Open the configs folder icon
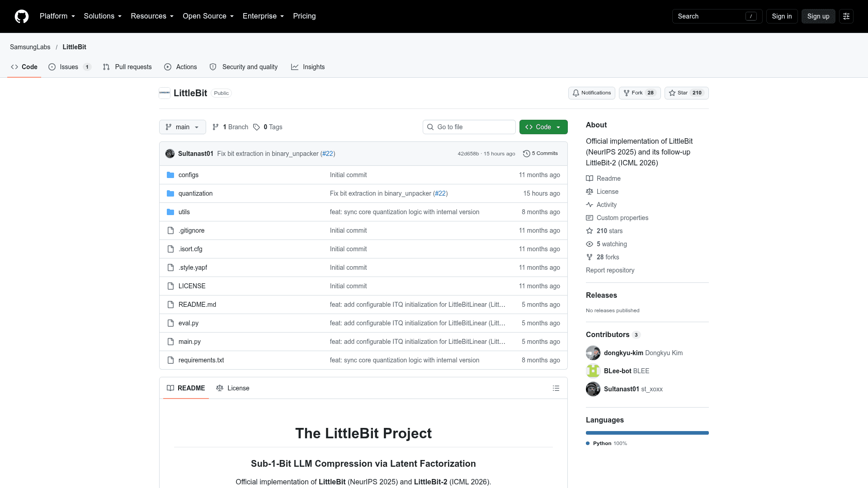 tap(170, 175)
